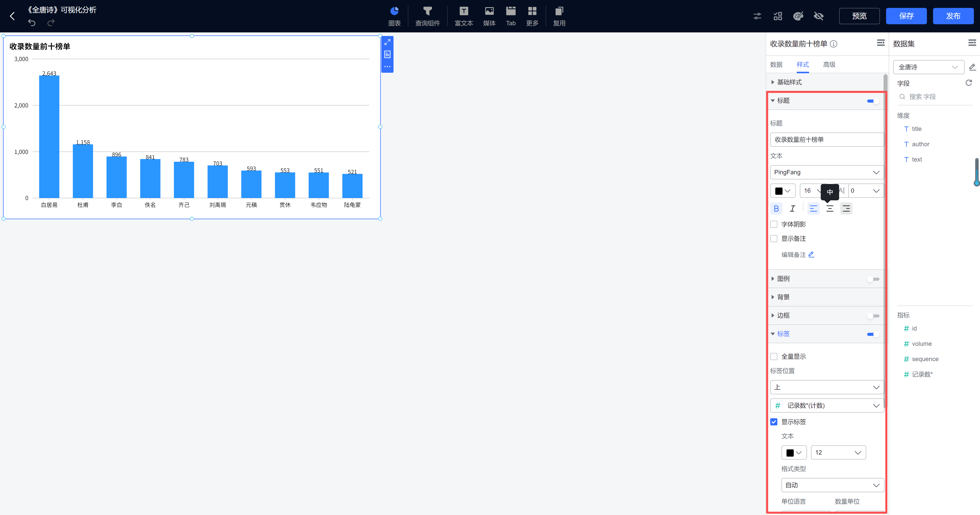Toggle italic formatting for title

[792, 209]
